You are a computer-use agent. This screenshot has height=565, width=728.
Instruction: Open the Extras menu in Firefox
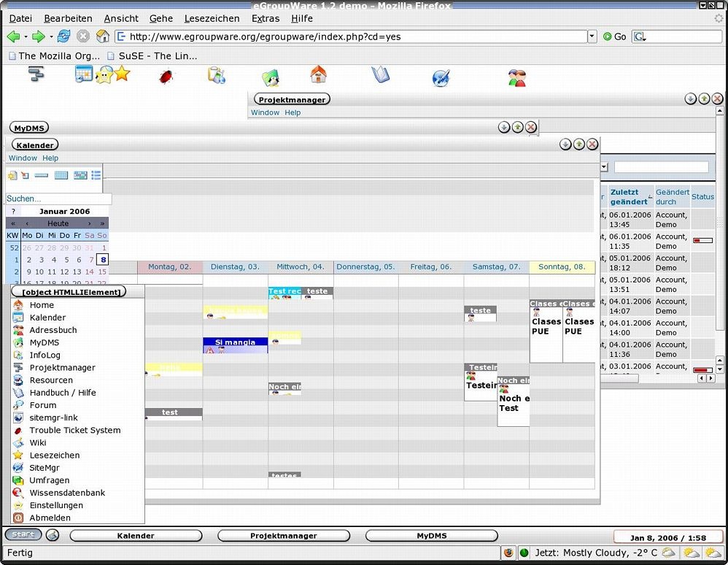click(265, 18)
